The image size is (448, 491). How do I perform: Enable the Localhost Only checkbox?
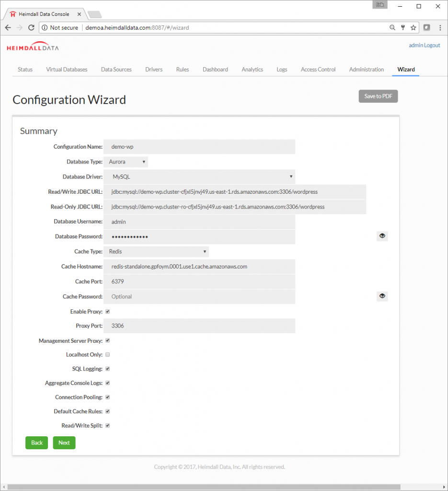[108, 355]
